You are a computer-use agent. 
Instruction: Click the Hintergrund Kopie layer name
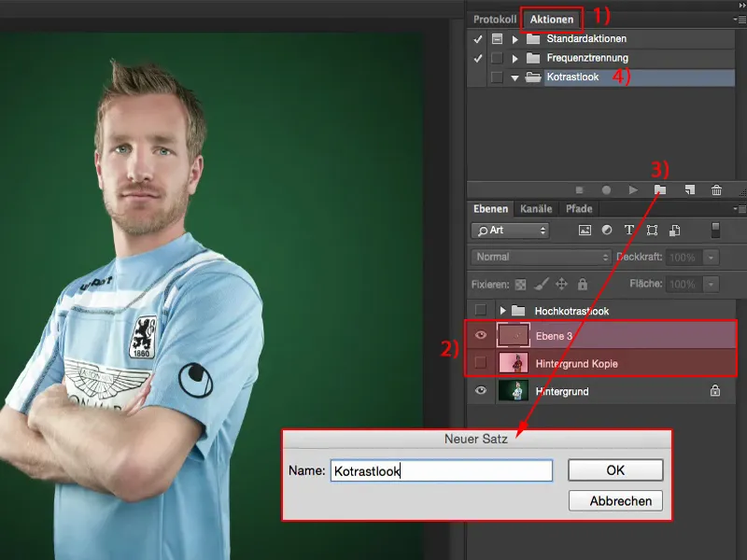tap(576, 364)
